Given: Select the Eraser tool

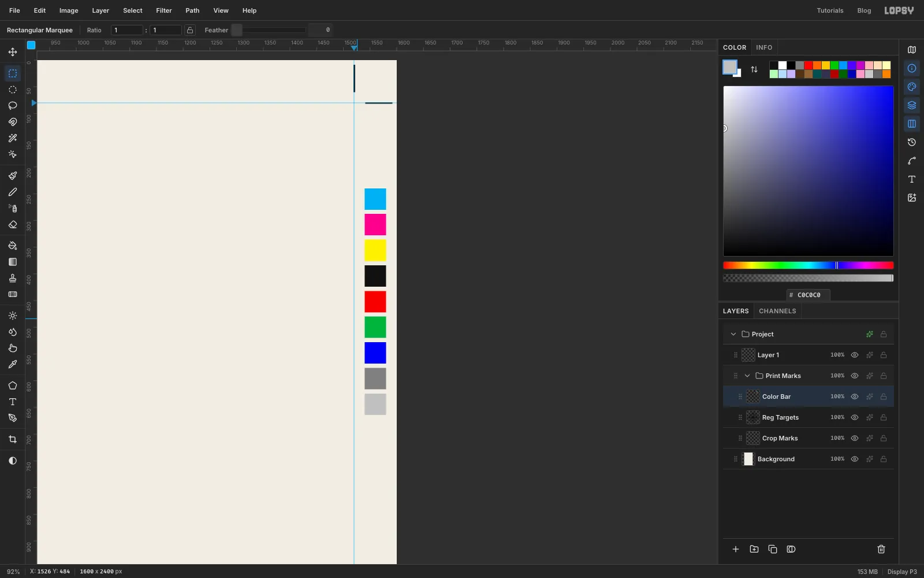Looking at the screenshot, I should click(13, 224).
